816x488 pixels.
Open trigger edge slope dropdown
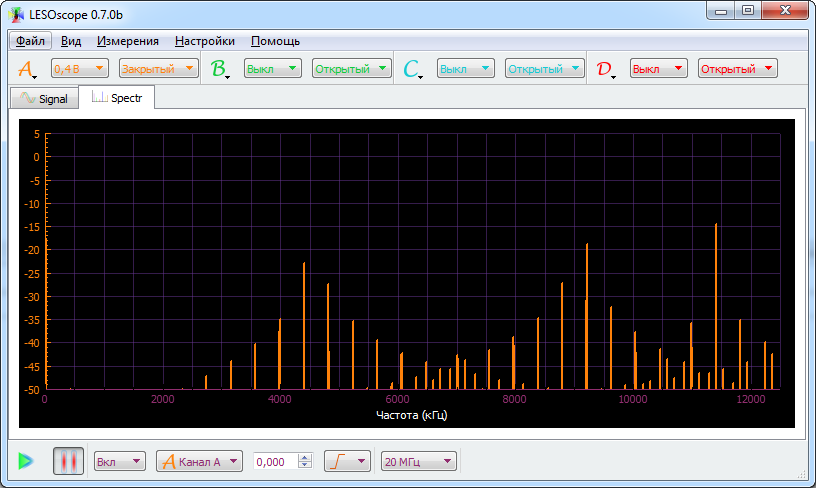[347, 461]
